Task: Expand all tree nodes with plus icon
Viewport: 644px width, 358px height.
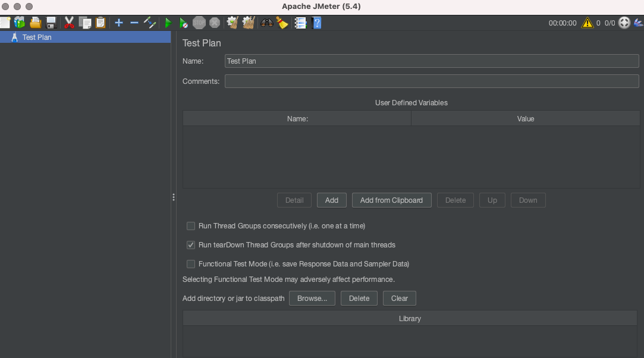Action: (118, 22)
